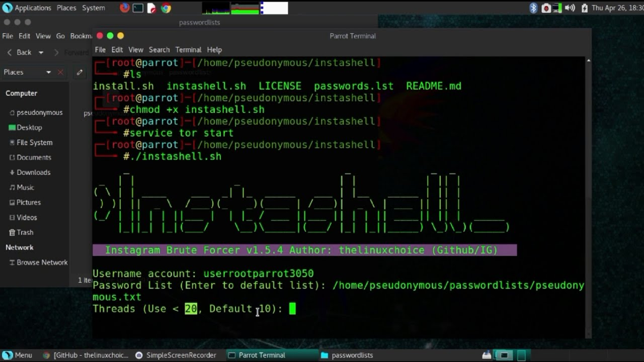Open File menu in the passwordlists window

coord(8,36)
